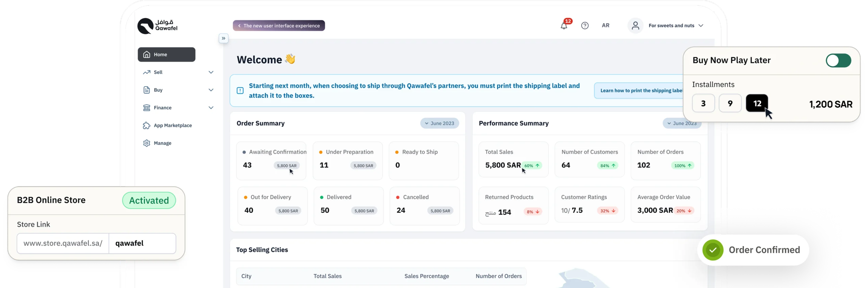Screen dimensions: 868x288
Task: Select the 3 installments option
Action: [703, 103]
